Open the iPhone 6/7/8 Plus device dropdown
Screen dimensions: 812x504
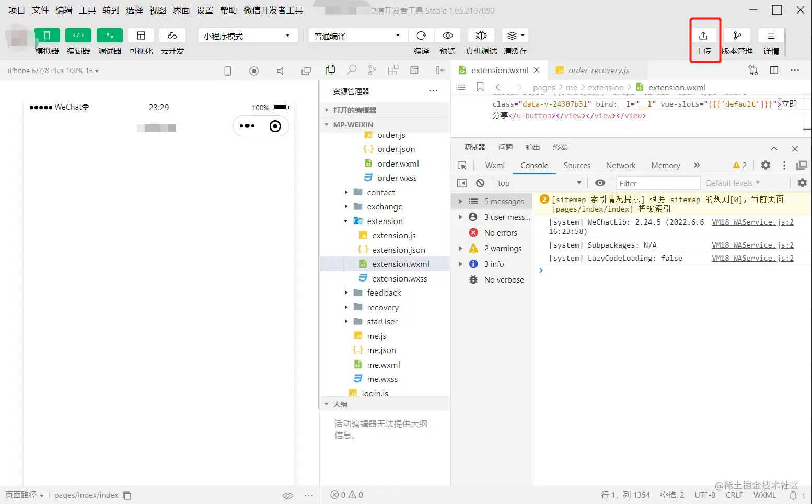(x=53, y=71)
